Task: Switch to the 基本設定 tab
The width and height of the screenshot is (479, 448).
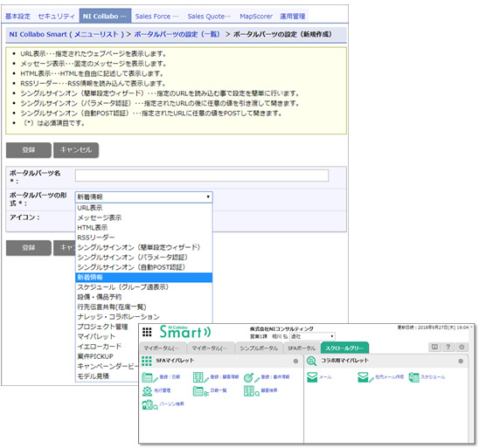Action: coord(18,17)
